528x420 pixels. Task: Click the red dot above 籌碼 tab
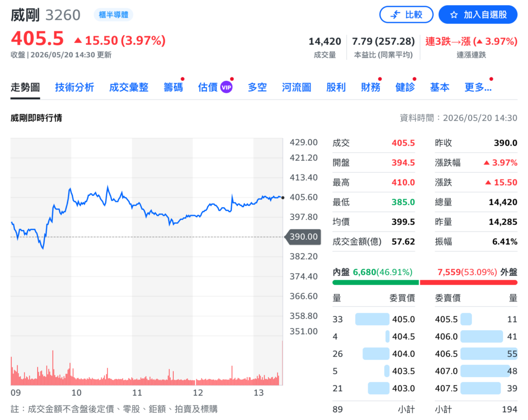tap(183, 79)
